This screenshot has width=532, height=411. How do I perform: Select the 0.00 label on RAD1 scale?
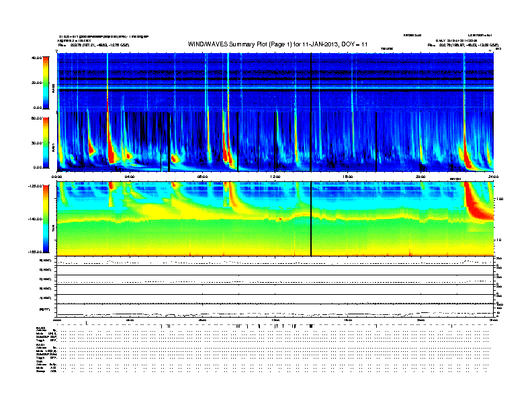[38, 167]
